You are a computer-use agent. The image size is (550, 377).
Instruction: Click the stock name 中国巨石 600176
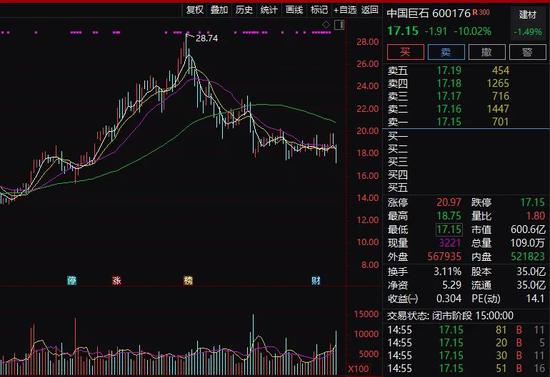pos(428,13)
